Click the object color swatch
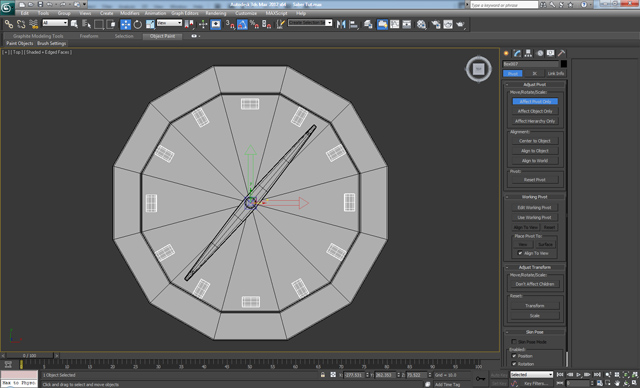 coord(564,64)
